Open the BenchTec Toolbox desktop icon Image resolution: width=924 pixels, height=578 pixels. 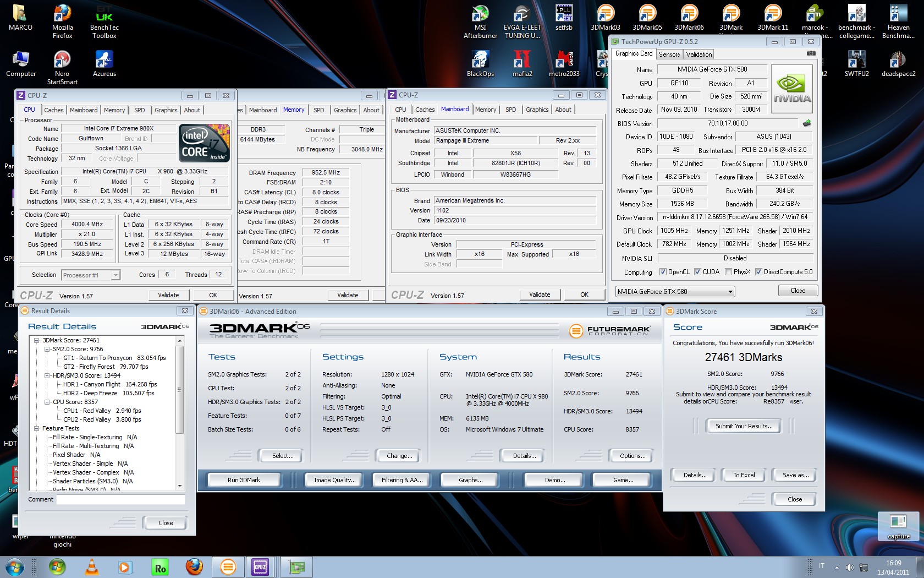(x=104, y=22)
